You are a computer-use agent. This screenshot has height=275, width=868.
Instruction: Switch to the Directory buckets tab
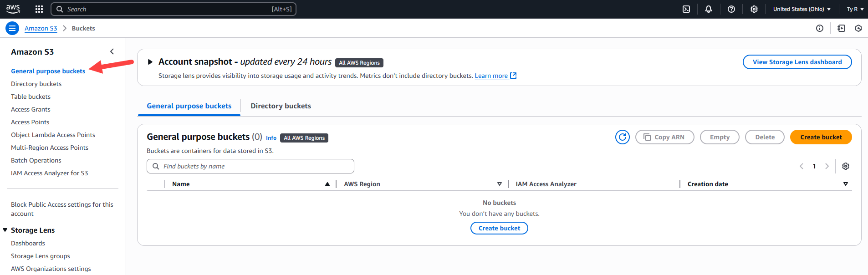point(281,106)
